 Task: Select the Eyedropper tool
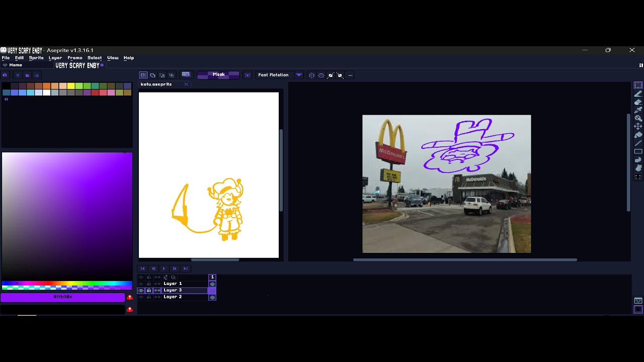pyautogui.click(x=638, y=110)
